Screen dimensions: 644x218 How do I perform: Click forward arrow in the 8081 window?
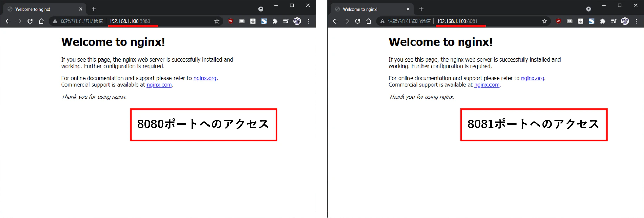346,21
